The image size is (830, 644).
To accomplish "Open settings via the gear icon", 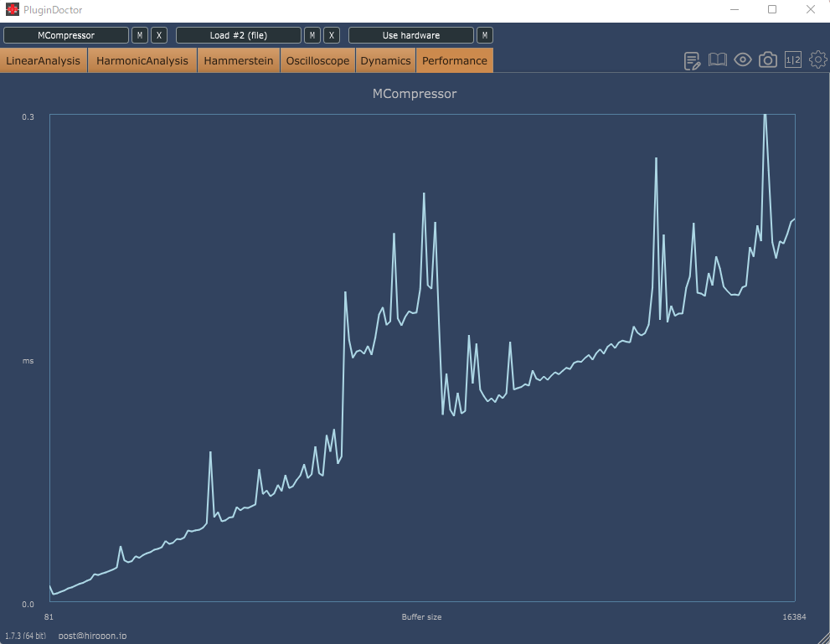I will [x=818, y=59].
